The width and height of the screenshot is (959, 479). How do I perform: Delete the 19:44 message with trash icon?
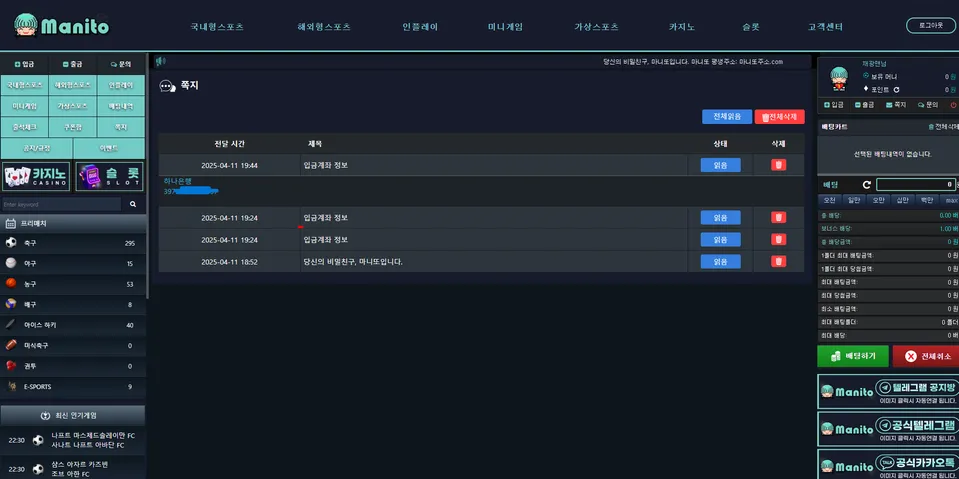point(778,165)
